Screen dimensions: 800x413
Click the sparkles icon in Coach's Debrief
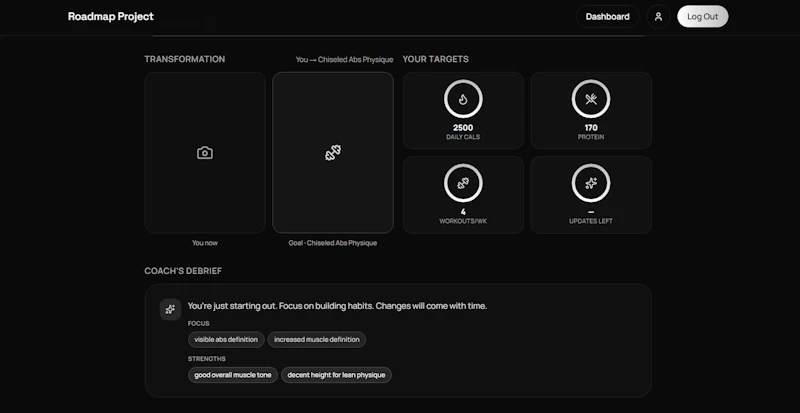(x=170, y=309)
